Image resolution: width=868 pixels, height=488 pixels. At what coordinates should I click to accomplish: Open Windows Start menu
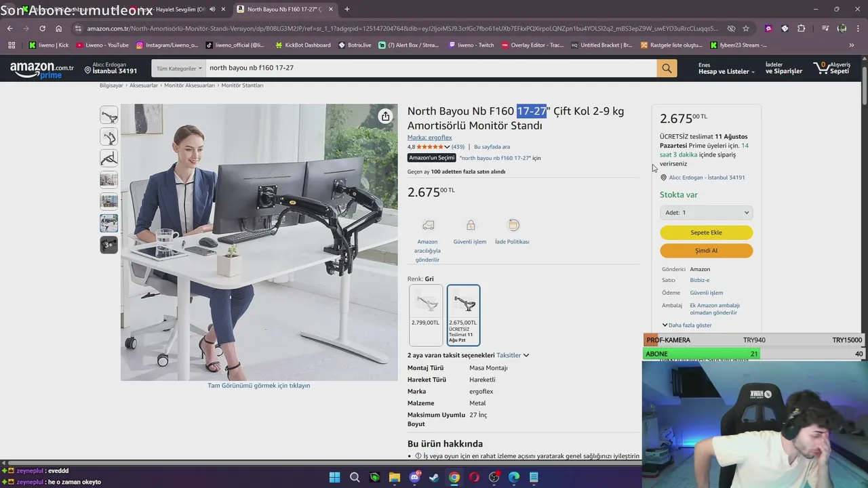334,477
